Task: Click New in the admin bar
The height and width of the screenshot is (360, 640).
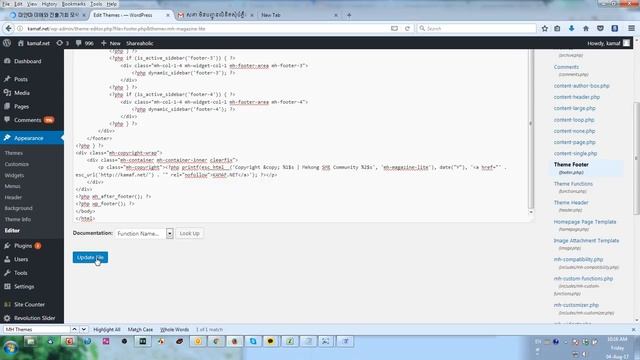Action: [x=111, y=43]
